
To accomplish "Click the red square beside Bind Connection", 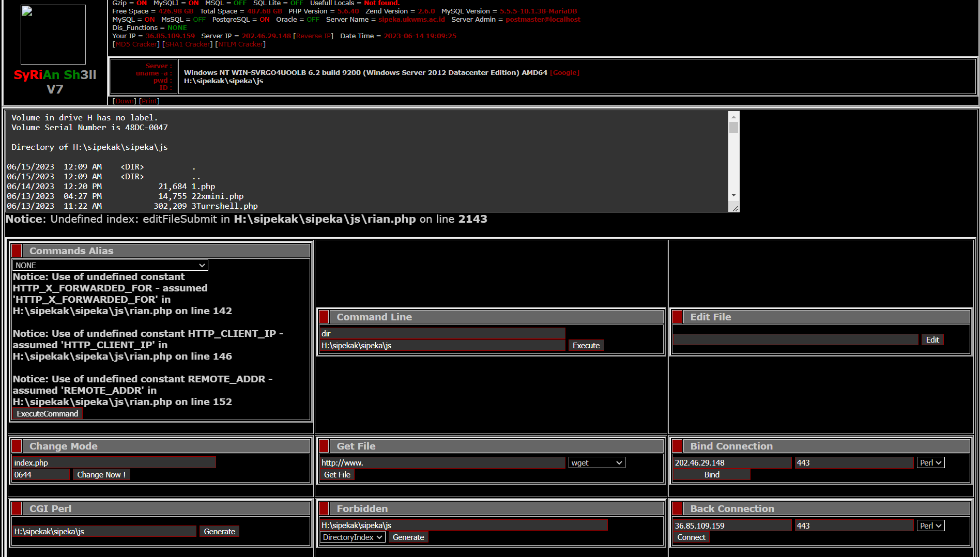I will point(678,446).
